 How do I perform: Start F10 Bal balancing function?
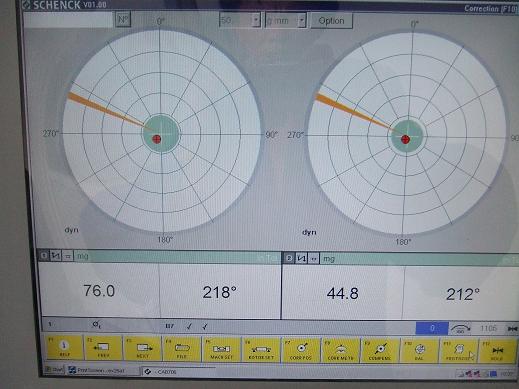pyautogui.click(x=419, y=350)
